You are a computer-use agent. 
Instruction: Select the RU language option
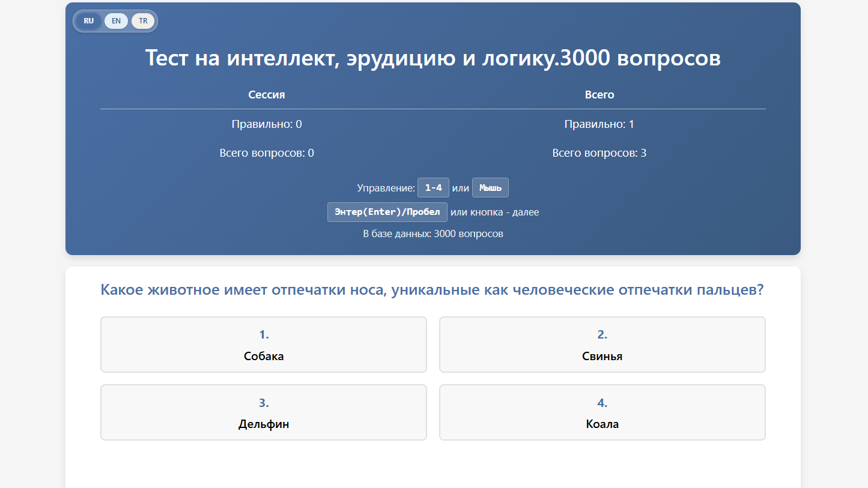(88, 20)
